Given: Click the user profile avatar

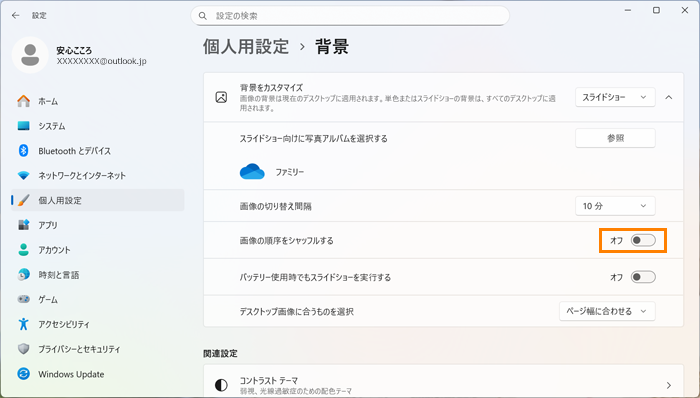Looking at the screenshot, I should 30,55.
